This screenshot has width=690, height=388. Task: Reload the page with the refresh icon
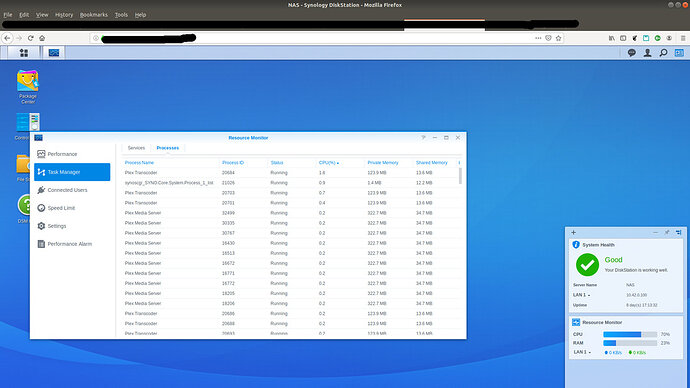point(30,38)
